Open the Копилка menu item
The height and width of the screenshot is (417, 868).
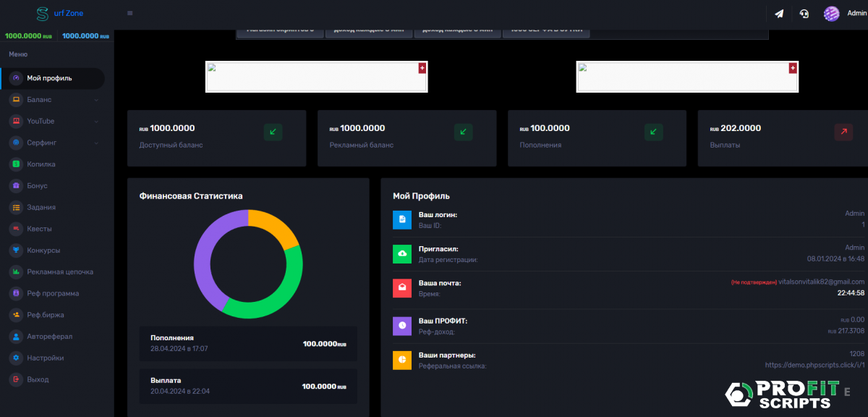click(41, 164)
